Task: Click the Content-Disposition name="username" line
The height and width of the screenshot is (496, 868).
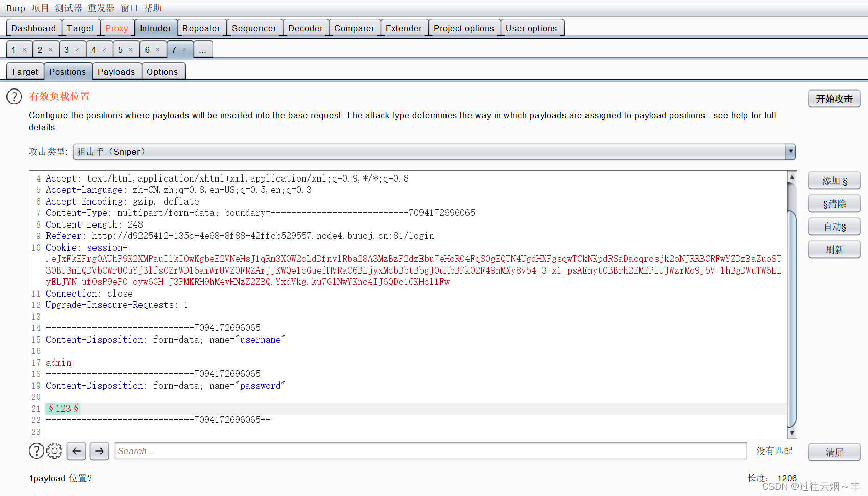Action: [x=166, y=340]
